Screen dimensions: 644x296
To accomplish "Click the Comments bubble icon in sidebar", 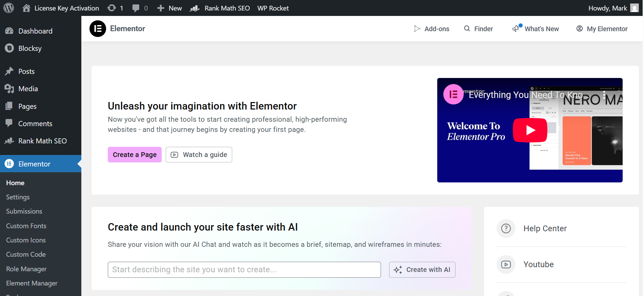I will point(9,123).
